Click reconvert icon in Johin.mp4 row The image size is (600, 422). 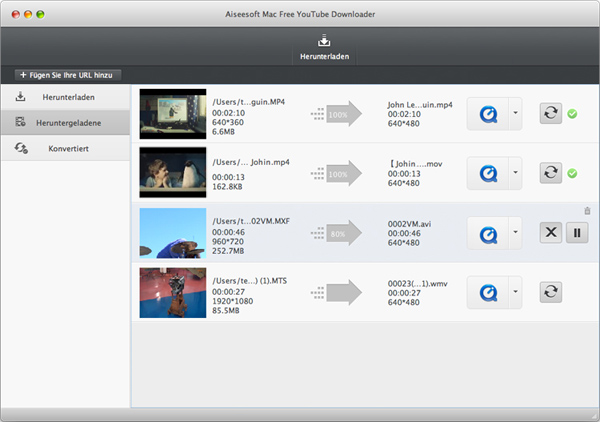coord(551,173)
